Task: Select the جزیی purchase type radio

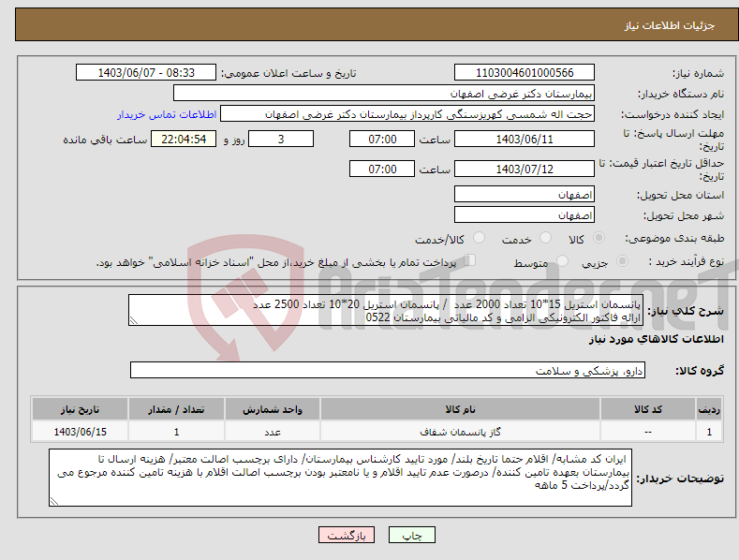Action: [x=622, y=260]
